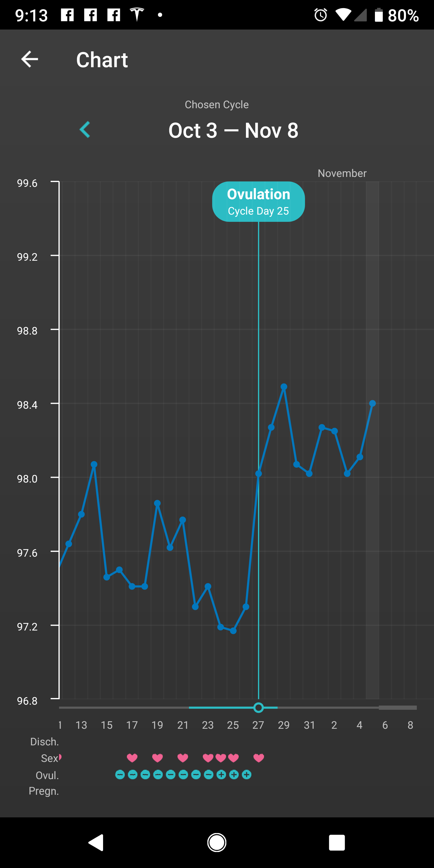The height and width of the screenshot is (868, 434).
Task: Tap date label 8 on x-axis
Action: 410,725
